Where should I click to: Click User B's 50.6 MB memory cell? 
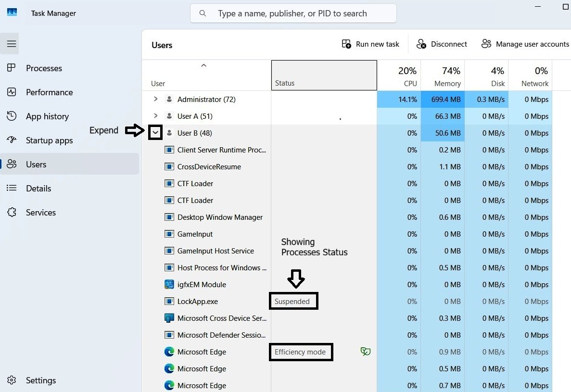[443, 133]
